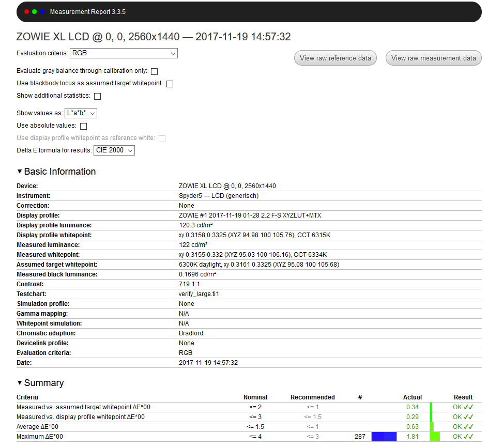
Task: Click display profile luminance value 120.3 cd/m²
Action: (196, 225)
